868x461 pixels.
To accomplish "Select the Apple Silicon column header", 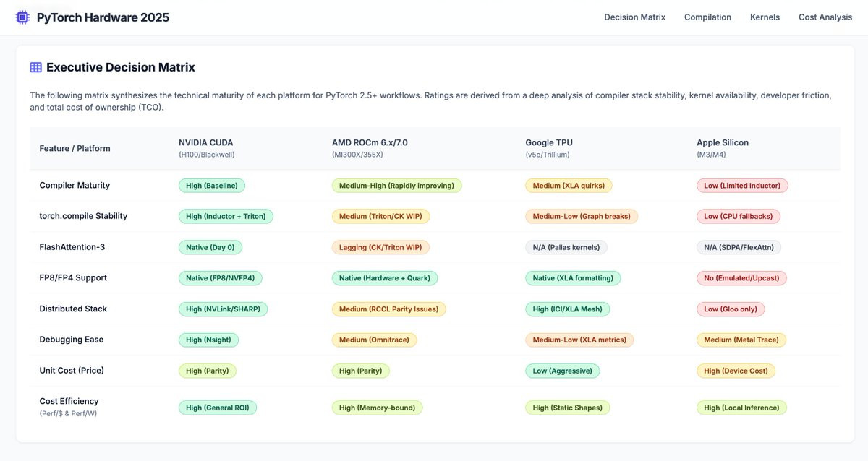I will [723, 142].
